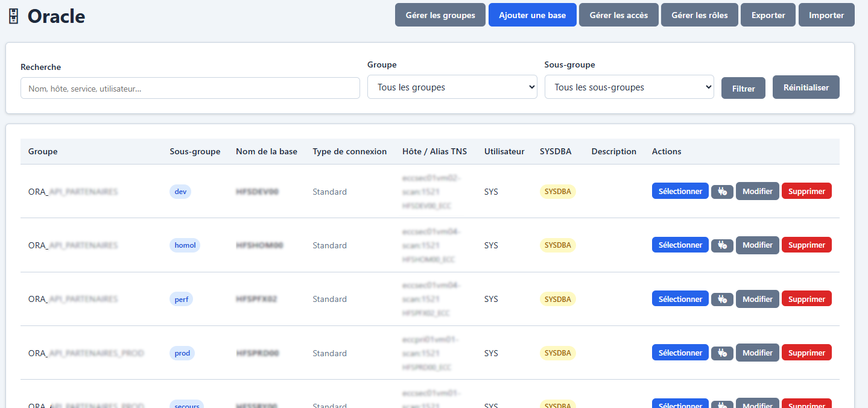The height and width of the screenshot is (408, 868).
Task: Click the Type de connexion column header
Action: click(x=350, y=151)
